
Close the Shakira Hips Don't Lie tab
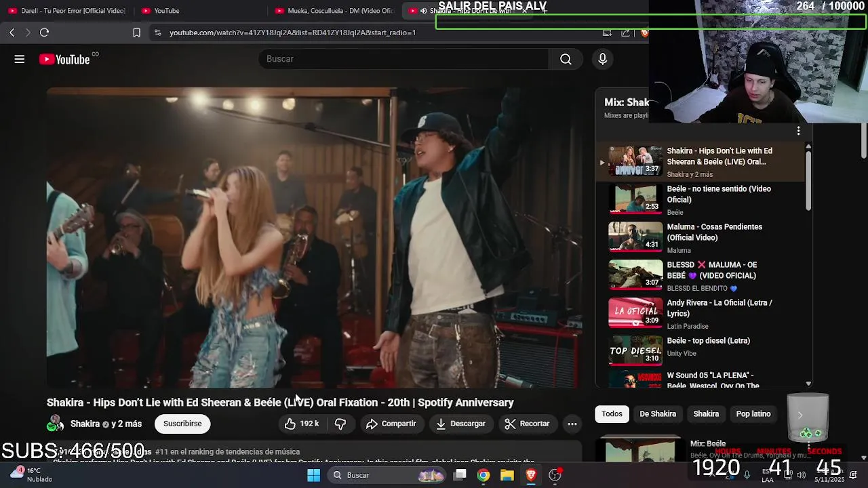tap(524, 11)
